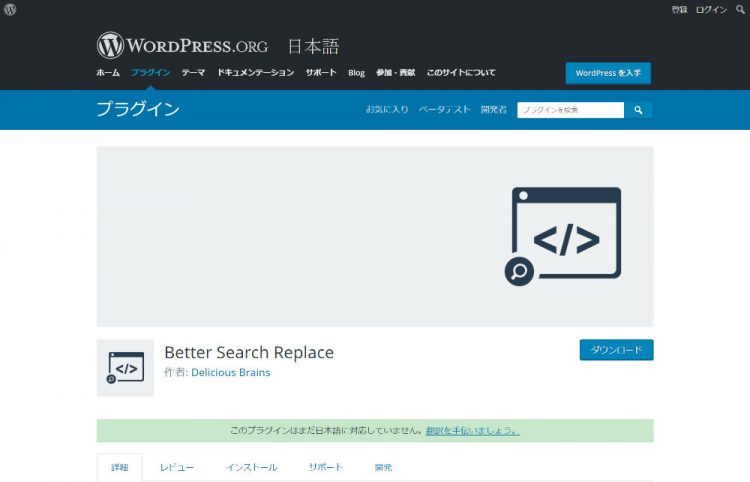Open the サポート menu item in header
Image resolution: width=750 pixels, height=482 pixels.
click(x=321, y=73)
